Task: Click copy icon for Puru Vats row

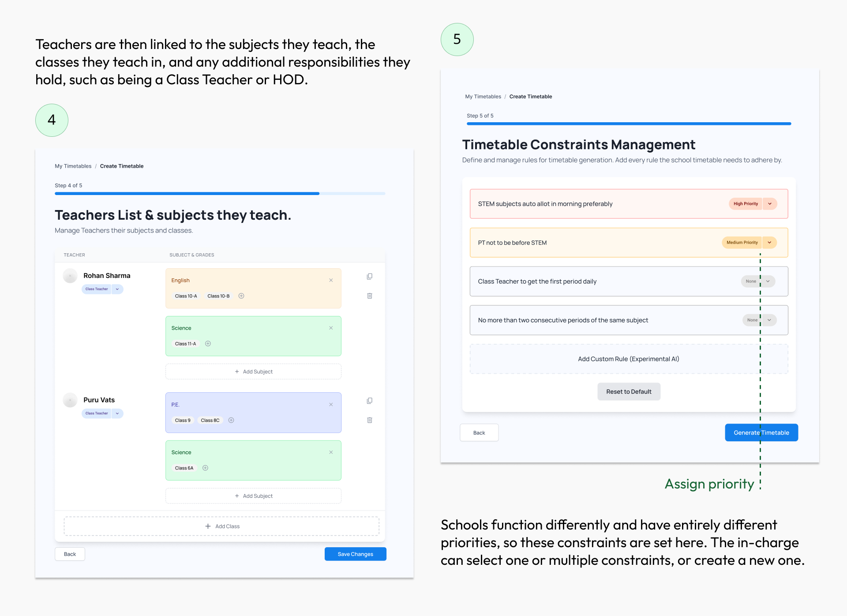Action: tap(370, 401)
